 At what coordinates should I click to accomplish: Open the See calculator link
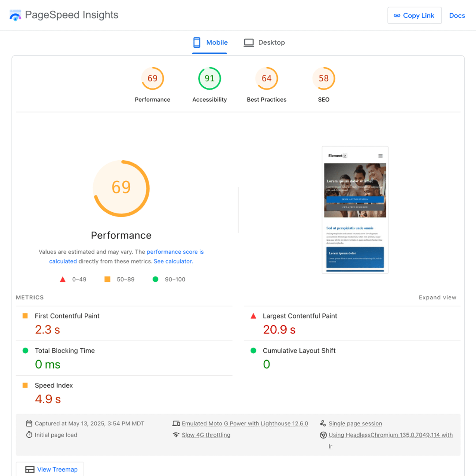click(x=173, y=261)
